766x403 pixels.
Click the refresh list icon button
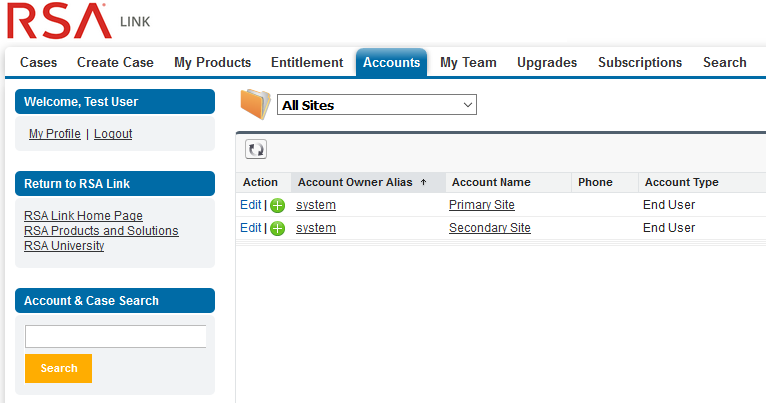click(x=256, y=149)
